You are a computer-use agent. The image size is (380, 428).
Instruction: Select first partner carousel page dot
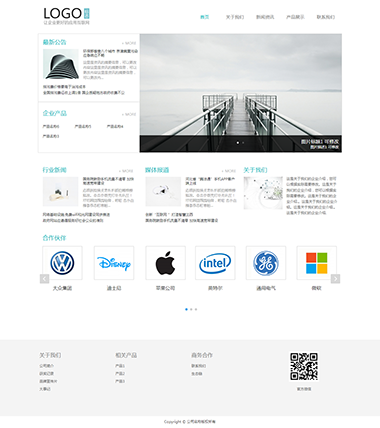click(x=186, y=309)
